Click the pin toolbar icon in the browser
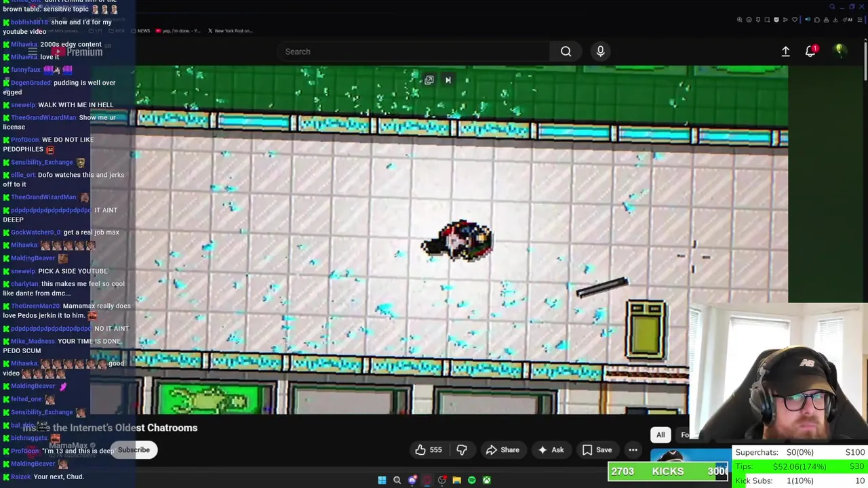 758,20
